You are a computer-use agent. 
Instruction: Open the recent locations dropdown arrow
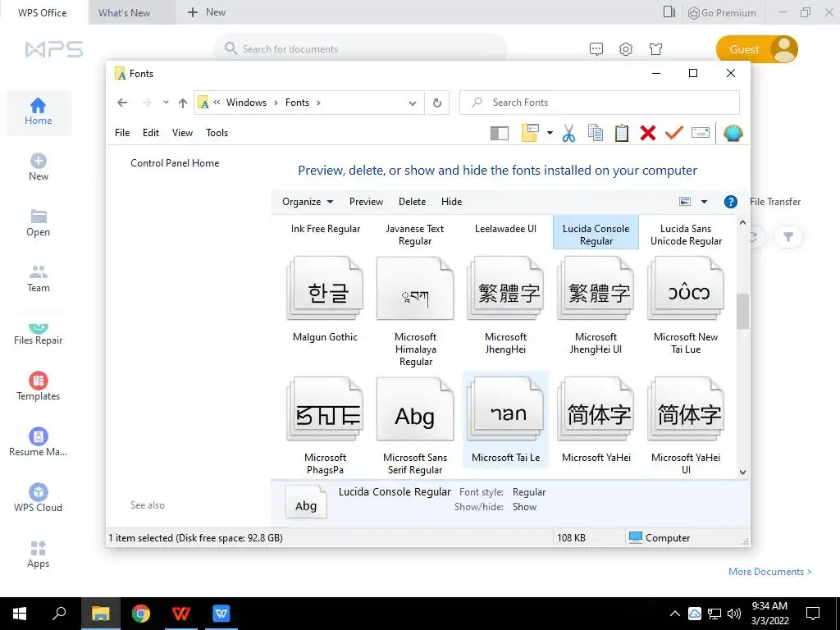pos(166,103)
